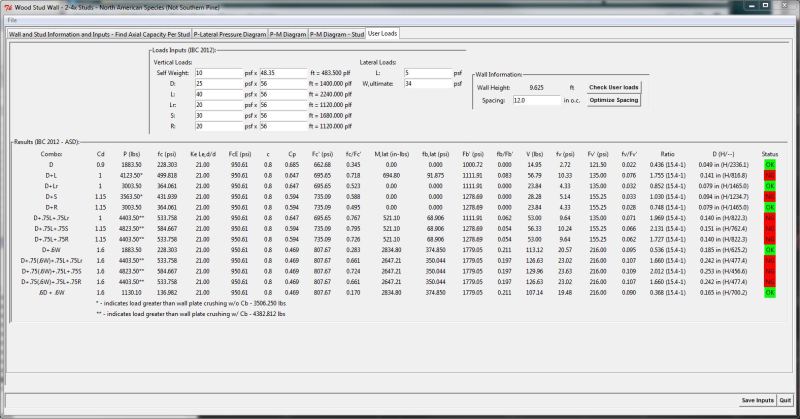The height and width of the screenshot is (419, 800).
Task: Click the vertical L load field showing 40
Action: coord(218,94)
